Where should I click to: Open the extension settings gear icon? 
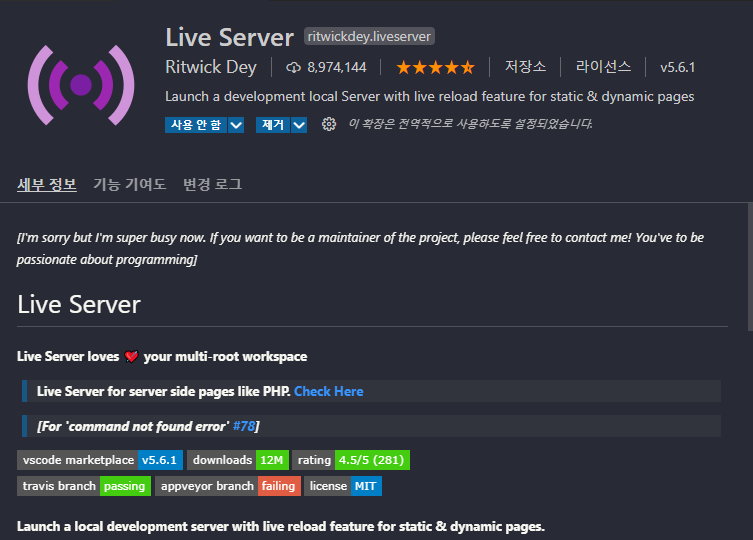(x=329, y=124)
